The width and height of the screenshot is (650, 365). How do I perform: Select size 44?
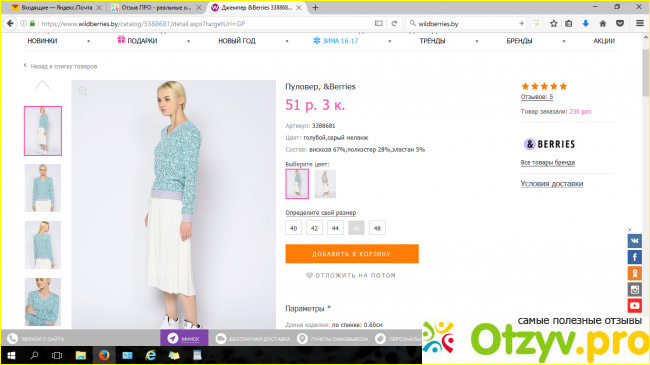[x=335, y=228]
